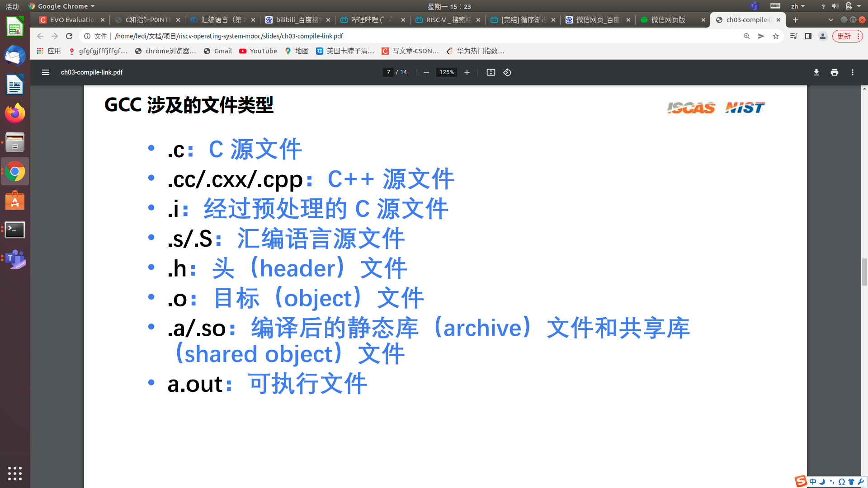Open the Chrome side panel

point(808,36)
